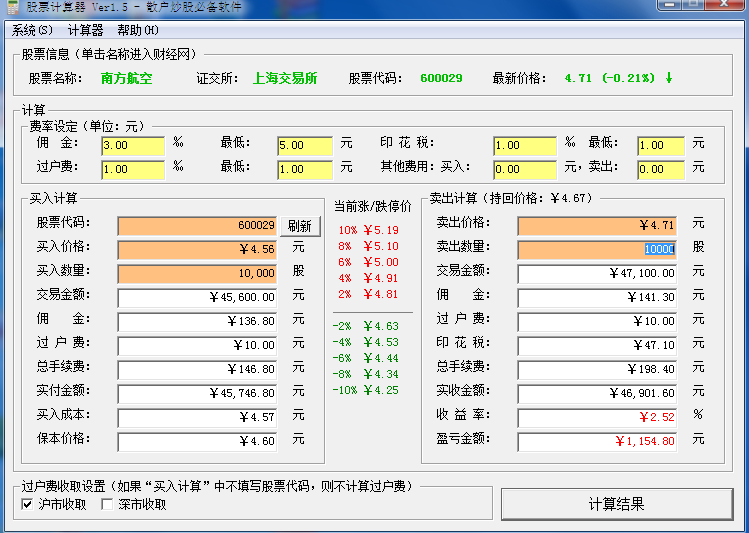Screen dimensions: 749x533
Task: Toggle the 沪市收取 checkbox
Action: 28,505
